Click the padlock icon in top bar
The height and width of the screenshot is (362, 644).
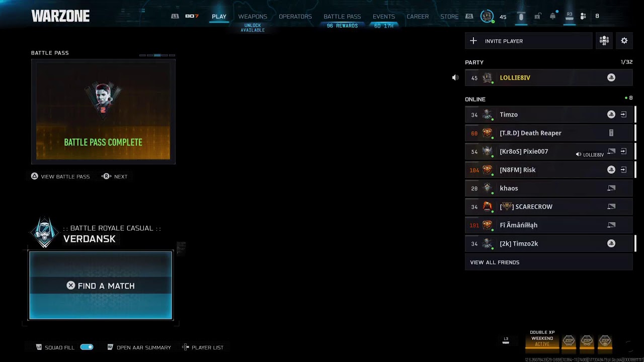point(537,16)
